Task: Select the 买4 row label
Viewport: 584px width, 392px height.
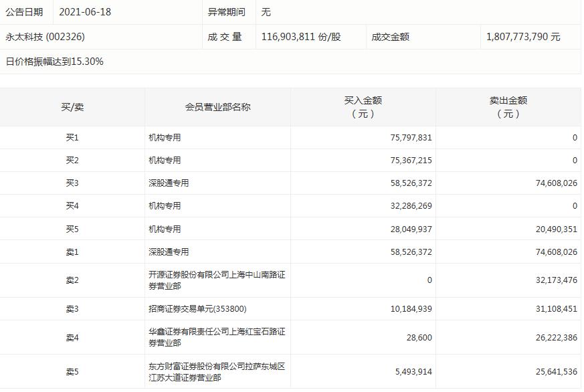Action: click(72, 206)
